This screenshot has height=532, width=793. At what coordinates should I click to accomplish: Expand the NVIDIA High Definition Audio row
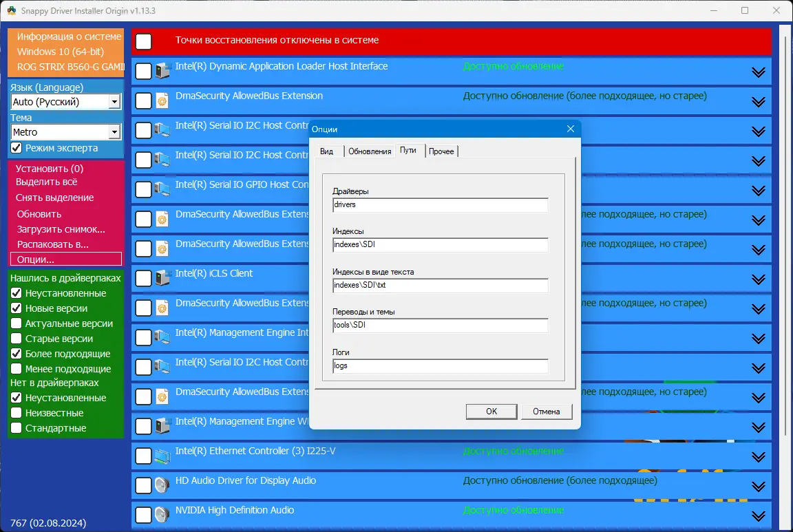point(758,515)
